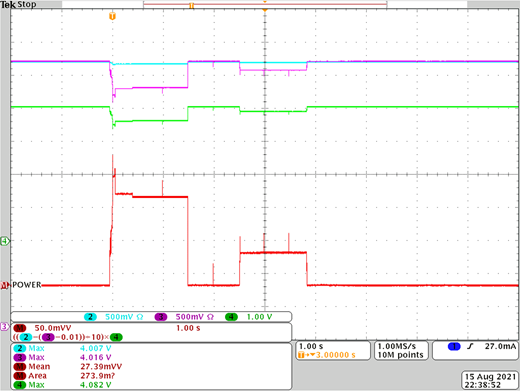The height and width of the screenshot is (391, 520).
Task: Click the channel 3 Max measurement badge
Action: click(20, 357)
